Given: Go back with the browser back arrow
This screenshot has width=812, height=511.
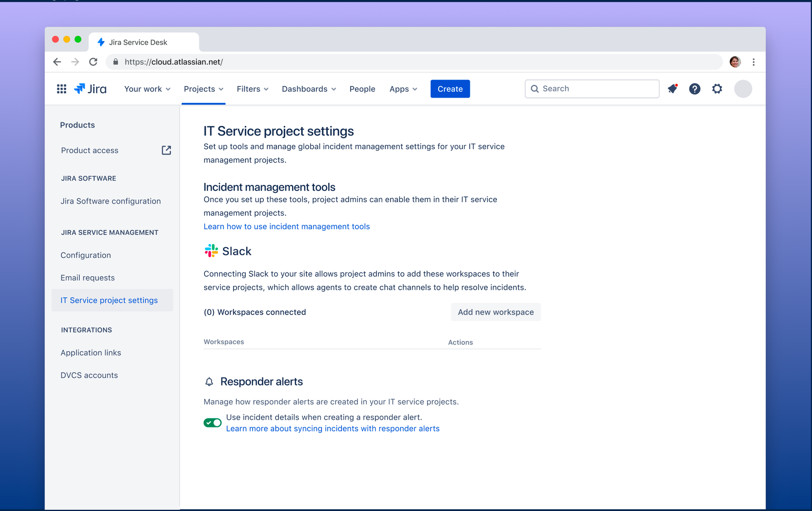Looking at the screenshot, I should tap(57, 62).
